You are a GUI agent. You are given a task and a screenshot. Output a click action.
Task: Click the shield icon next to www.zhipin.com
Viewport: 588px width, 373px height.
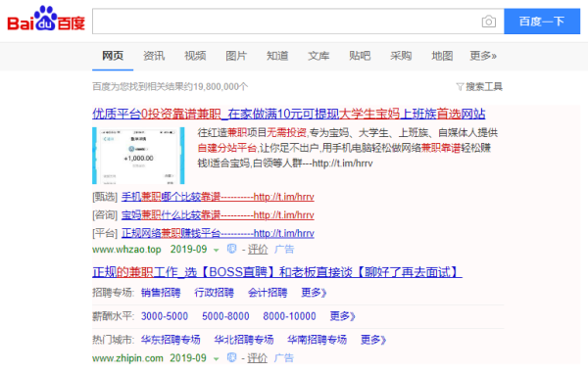231,357
